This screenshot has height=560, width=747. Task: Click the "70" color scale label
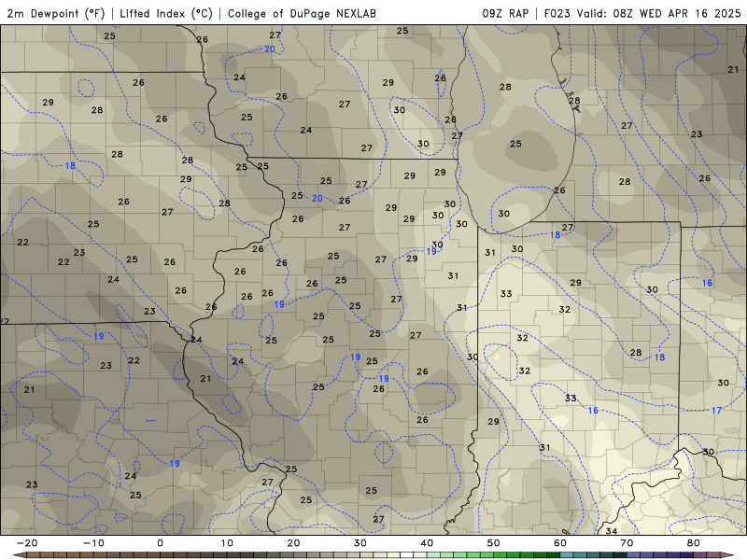point(627,543)
